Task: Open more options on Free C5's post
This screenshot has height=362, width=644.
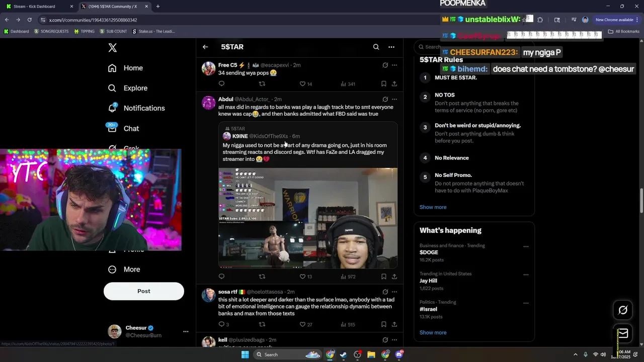Action: click(394, 65)
